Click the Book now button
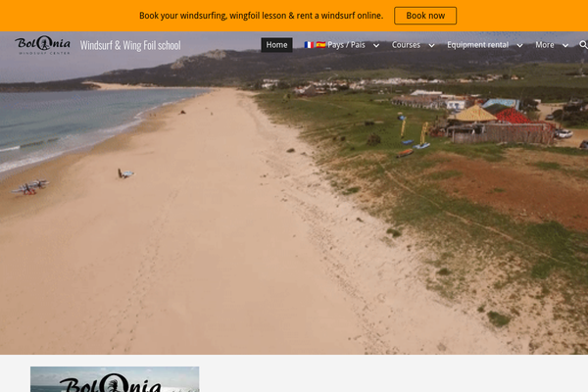The width and height of the screenshot is (588, 392). tap(425, 16)
